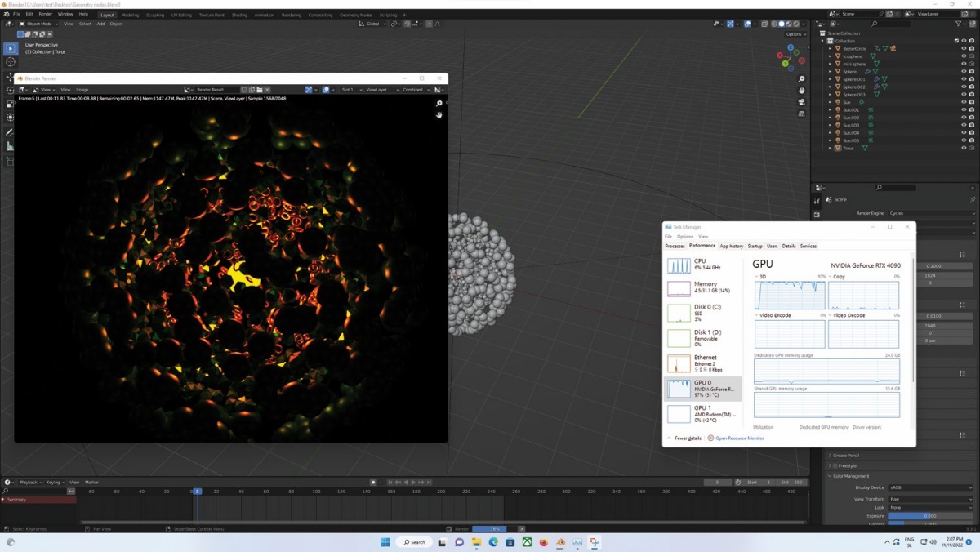The width and height of the screenshot is (980, 552).
Task: Hide BezierCircle in viewport via eye icon
Action: pyautogui.click(x=964, y=48)
